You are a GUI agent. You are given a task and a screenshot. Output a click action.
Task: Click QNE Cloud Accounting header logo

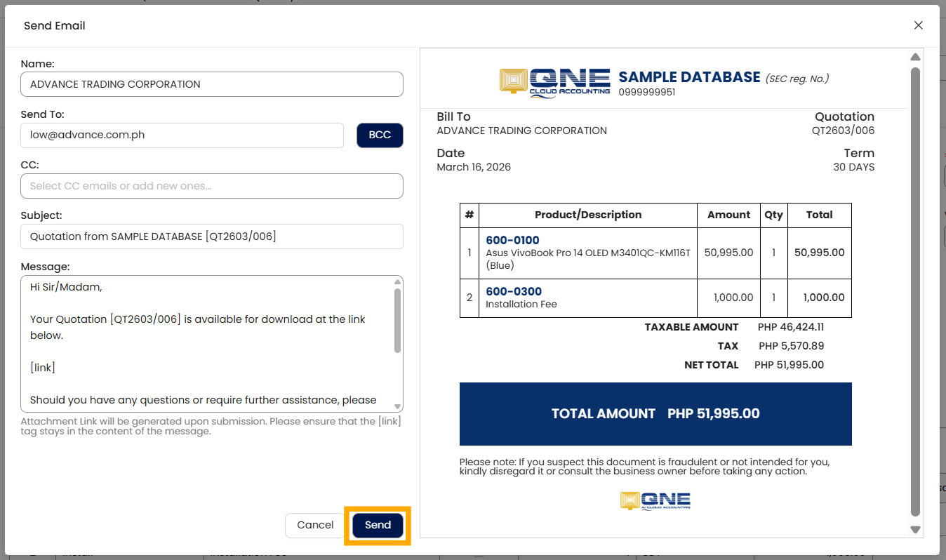554,82
